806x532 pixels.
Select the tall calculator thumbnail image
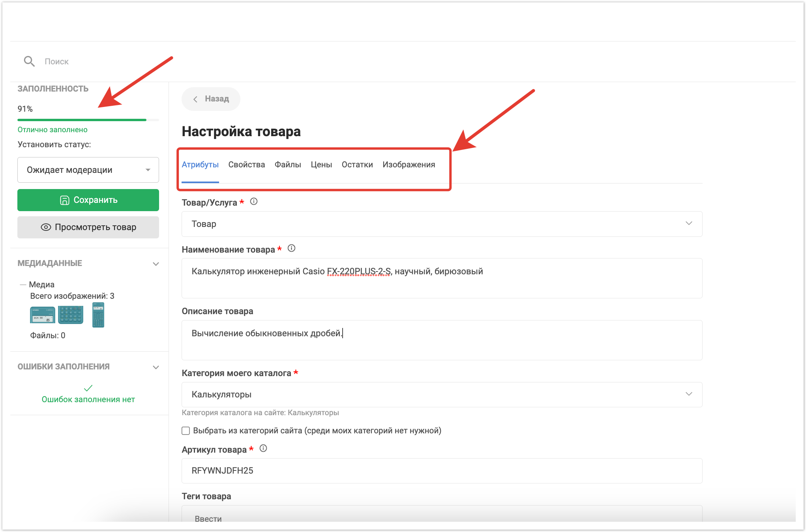tap(98, 315)
